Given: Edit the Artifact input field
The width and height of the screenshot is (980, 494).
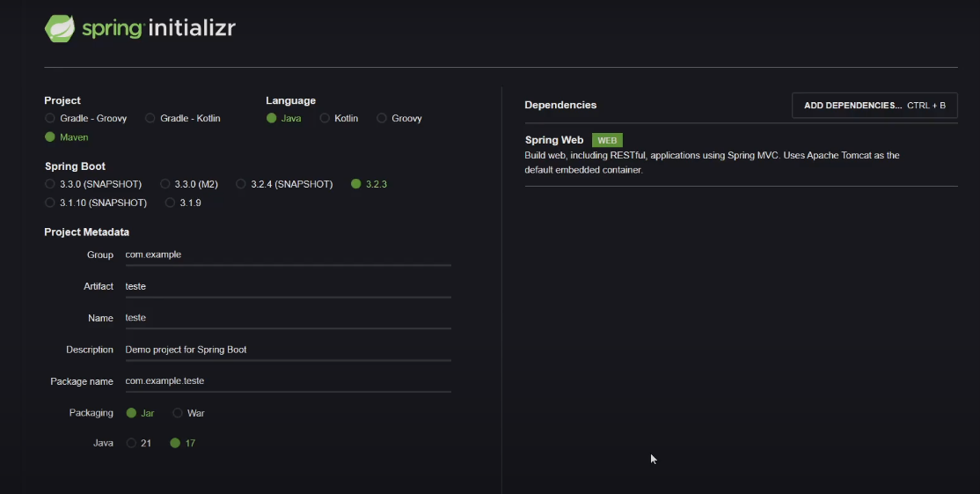Looking at the screenshot, I should pyautogui.click(x=289, y=286).
